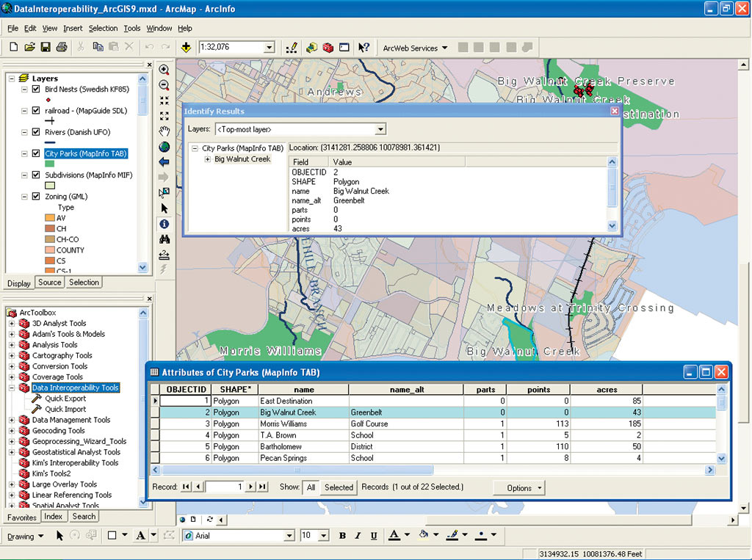Select the Identify tool icon
This screenshot has width=752, height=560.
pos(164,224)
